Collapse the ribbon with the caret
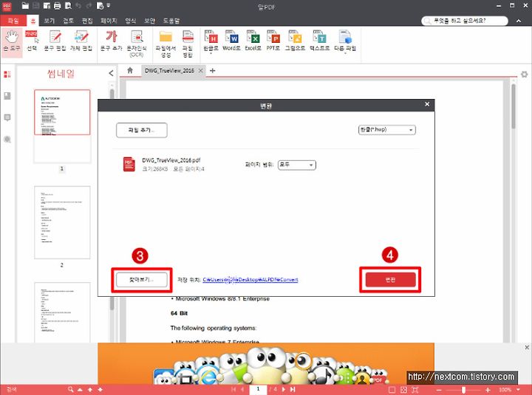The width and height of the screenshot is (532, 395). coord(519,21)
